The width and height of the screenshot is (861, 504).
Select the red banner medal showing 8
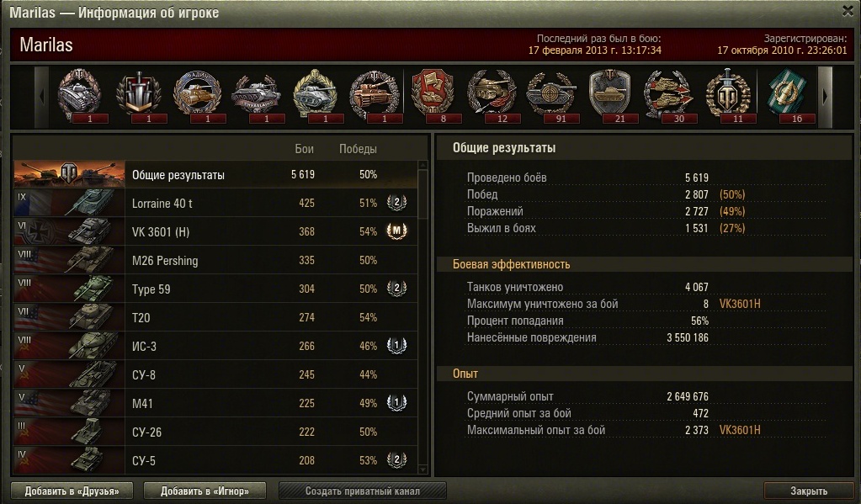pyautogui.click(x=433, y=96)
